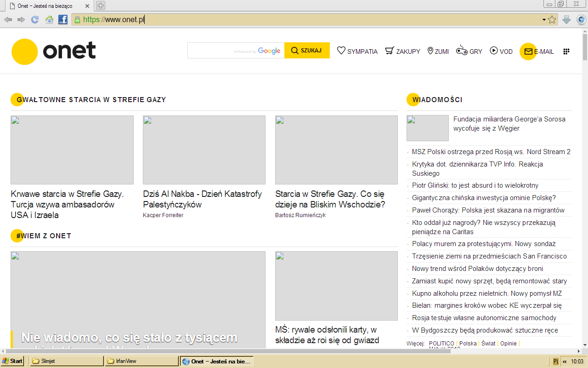The image size is (588, 368).
Task: Open a new tab with the plus button
Action: tap(101, 6)
